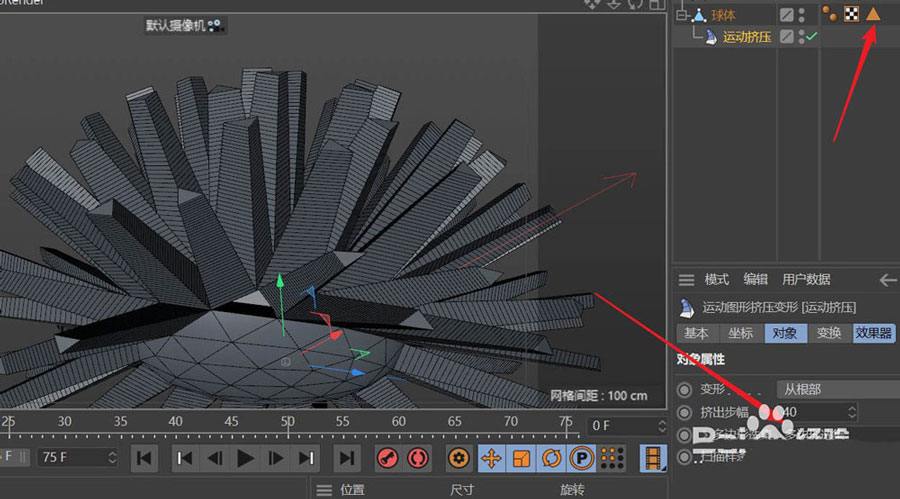Jump to the start of the animation

click(x=145, y=458)
